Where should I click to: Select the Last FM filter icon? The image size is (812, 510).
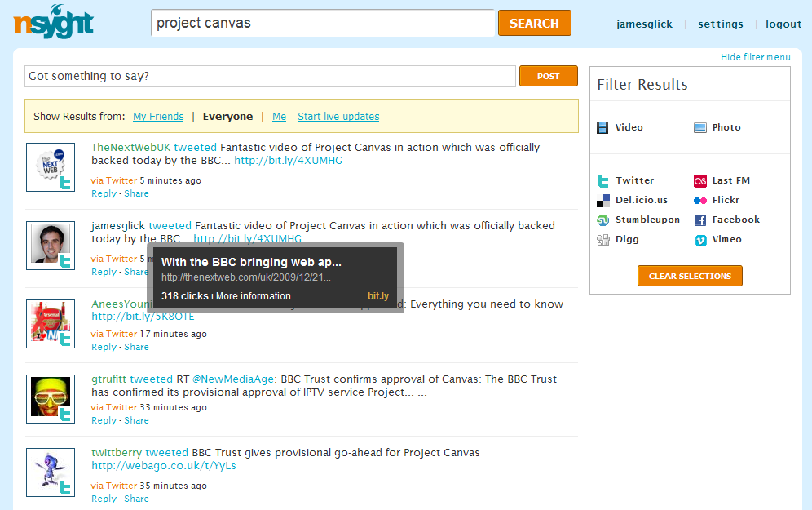pos(699,181)
